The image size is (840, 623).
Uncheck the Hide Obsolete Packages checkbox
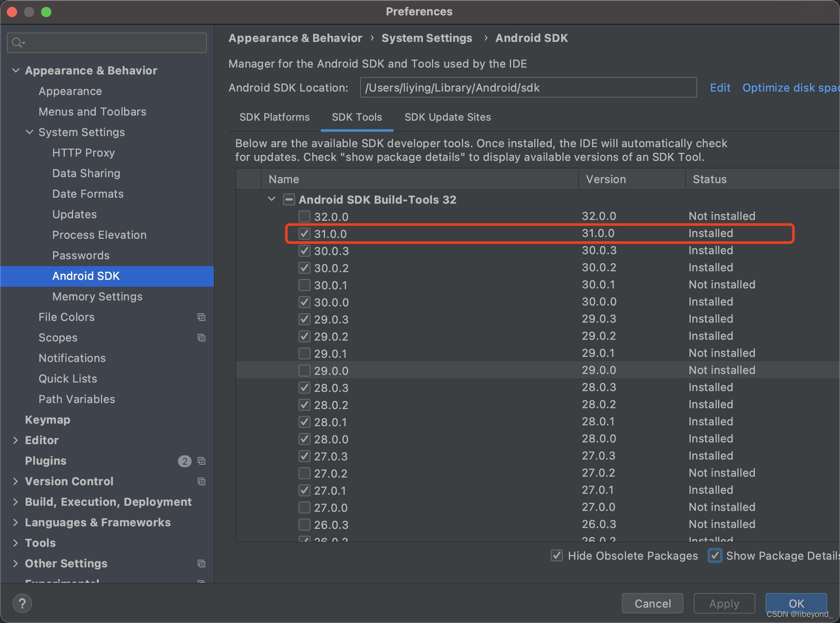click(x=556, y=555)
